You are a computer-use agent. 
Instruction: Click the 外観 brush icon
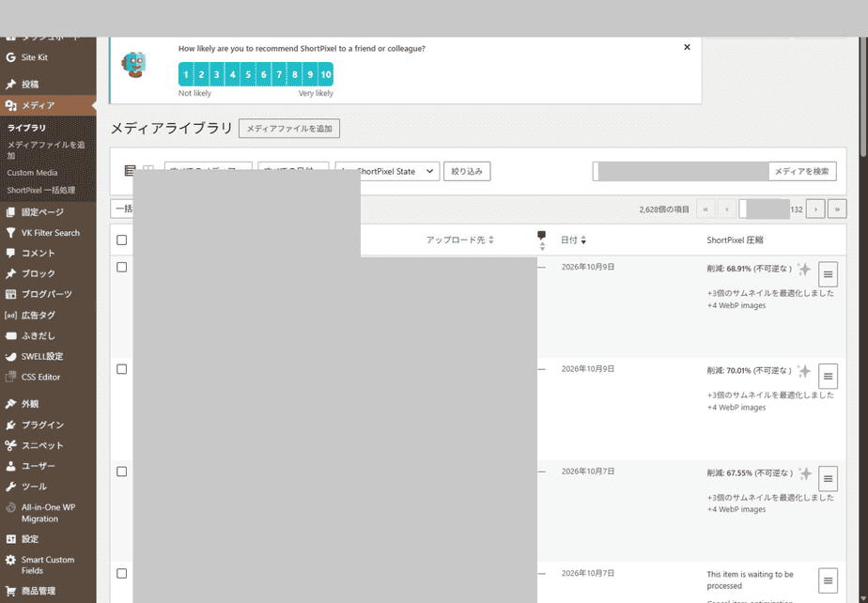[10, 404]
